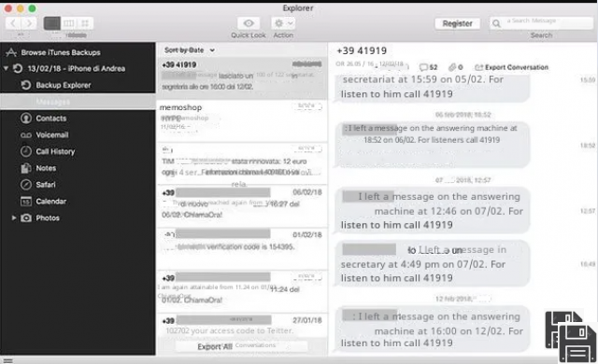Select the 11:24 del 01/02 ChiamaOra conversation
The width and height of the screenshot is (598, 364).
coord(242,291)
